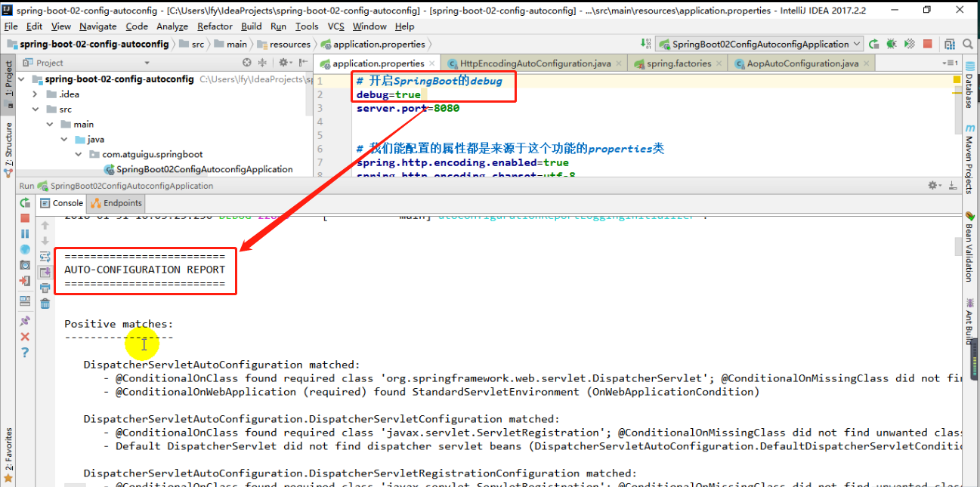Click the Make Project build icon

(x=646, y=44)
